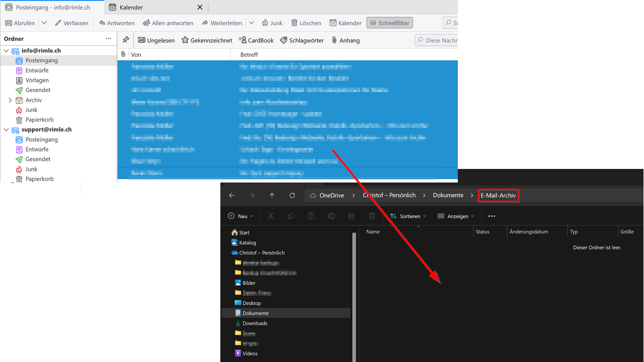Open the Abrufen dropdown arrow
644x362 pixels.
coord(44,23)
